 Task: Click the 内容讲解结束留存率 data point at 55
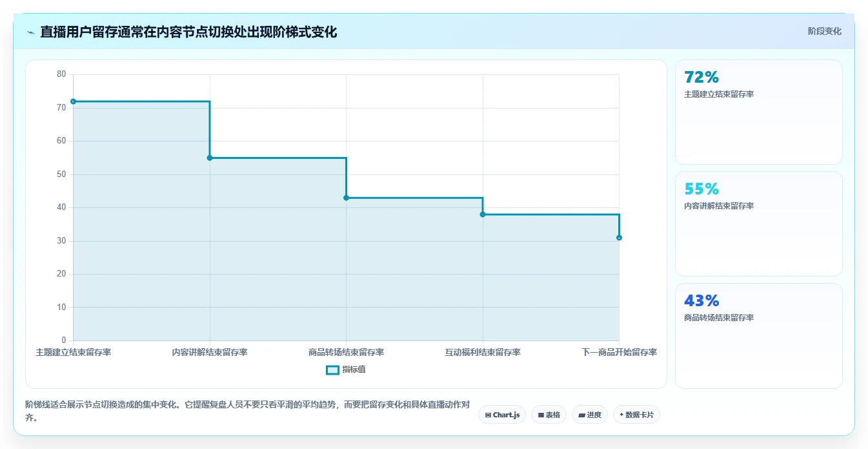click(210, 158)
